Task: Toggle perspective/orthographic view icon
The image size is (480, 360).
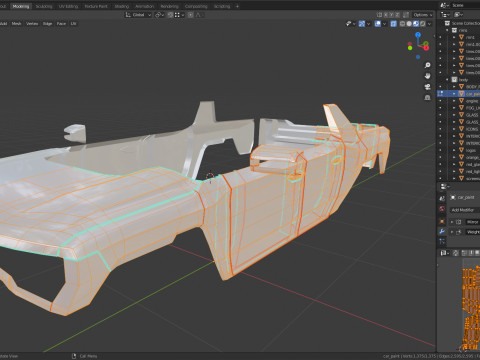Action: click(427, 97)
